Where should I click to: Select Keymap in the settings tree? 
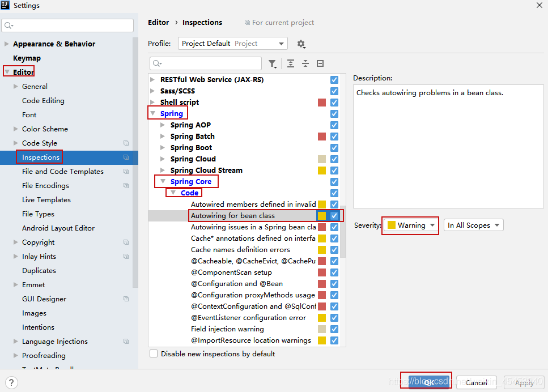point(27,58)
